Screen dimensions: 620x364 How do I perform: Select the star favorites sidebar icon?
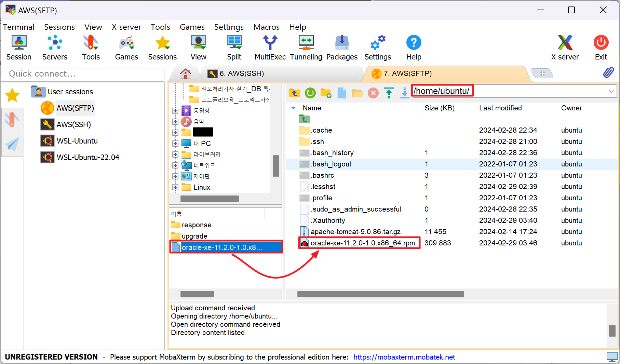12,95
